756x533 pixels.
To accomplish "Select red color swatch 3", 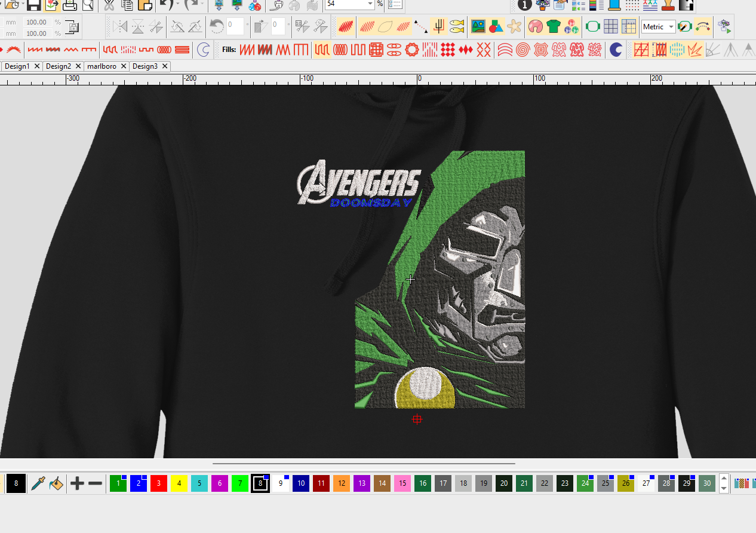I will (158, 483).
